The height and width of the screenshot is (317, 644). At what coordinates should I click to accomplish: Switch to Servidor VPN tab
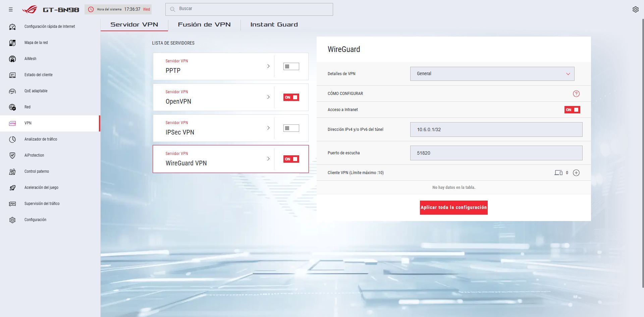click(x=134, y=24)
